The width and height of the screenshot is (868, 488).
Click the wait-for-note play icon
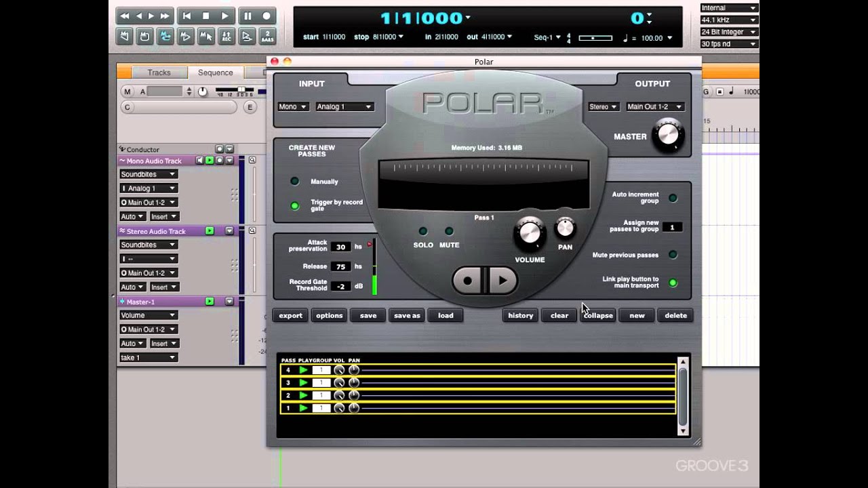[248, 37]
